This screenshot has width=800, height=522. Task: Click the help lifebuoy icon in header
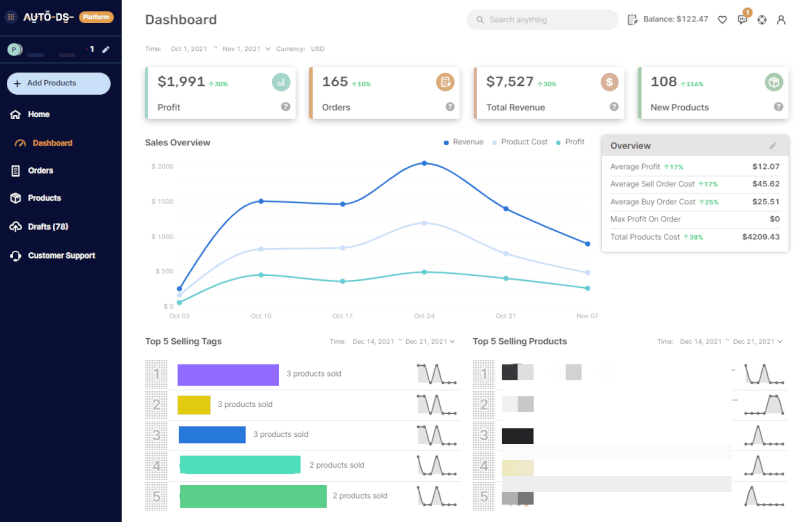pyautogui.click(x=762, y=20)
